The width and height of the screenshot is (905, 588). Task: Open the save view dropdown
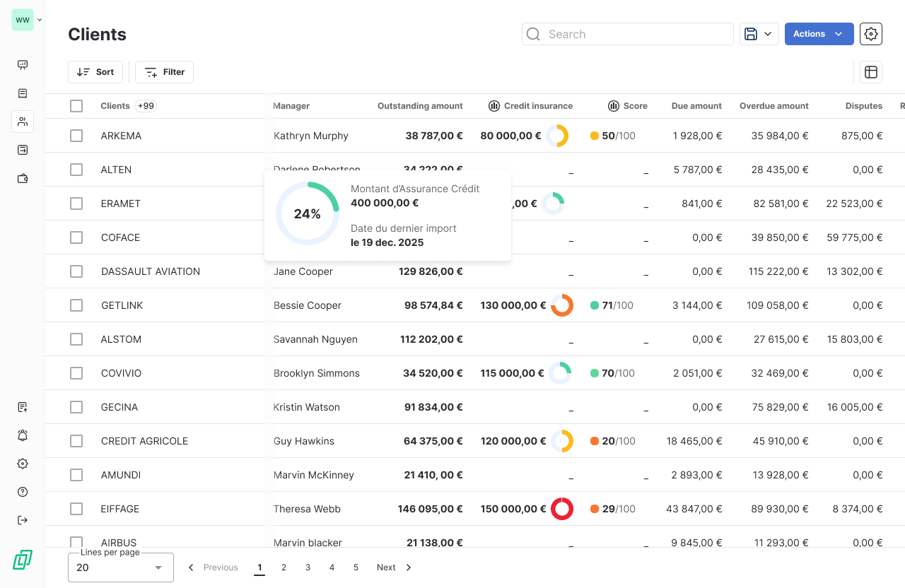(x=759, y=34)
